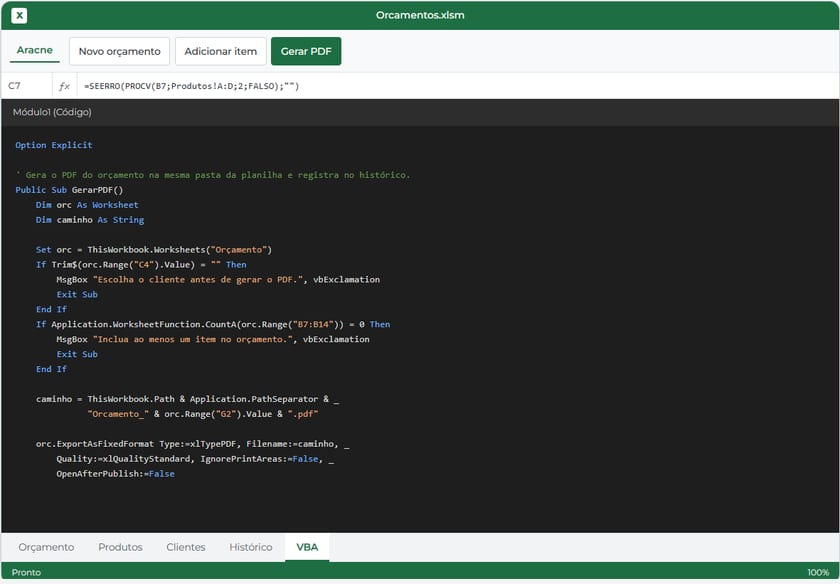Click the Adicionar item button

pyautogui.click(x=221, y=51)
